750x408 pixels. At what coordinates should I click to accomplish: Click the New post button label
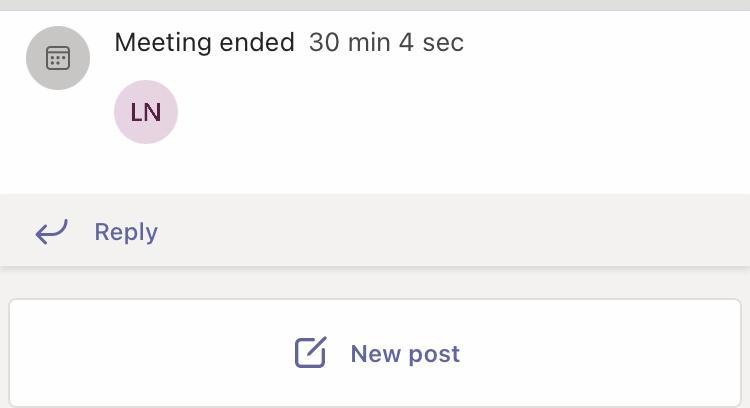(x=405, y=354)
